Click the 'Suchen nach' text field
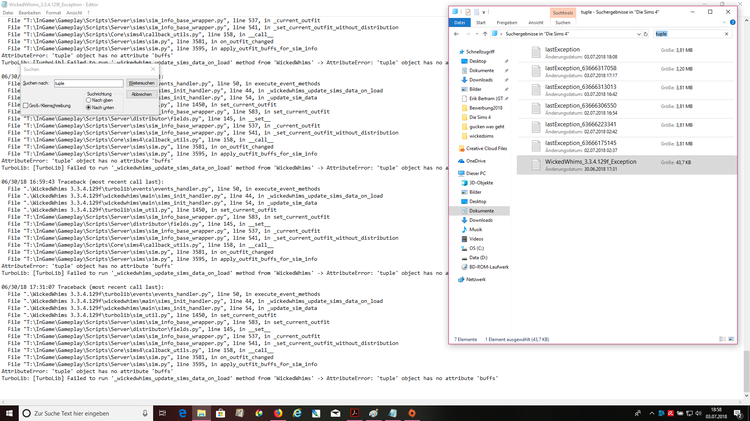Screen dimensions: 750x421 tap(88, 83)
